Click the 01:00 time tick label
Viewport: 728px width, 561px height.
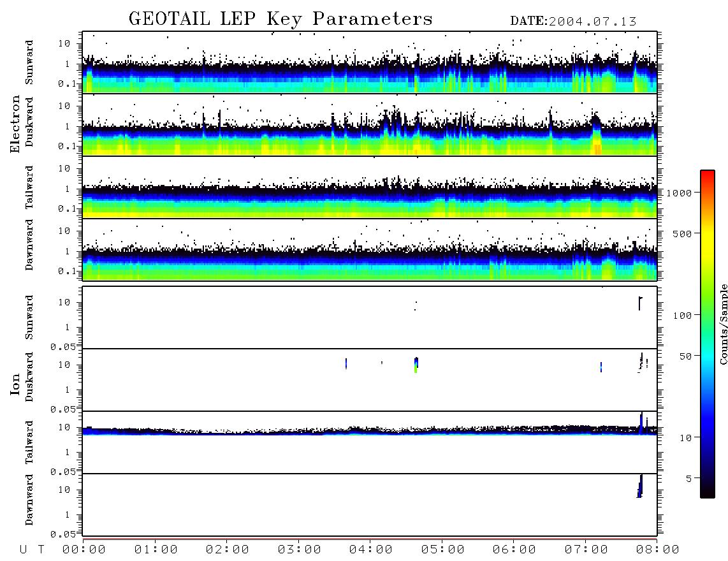pyautogui.click(x=156, y=550)
